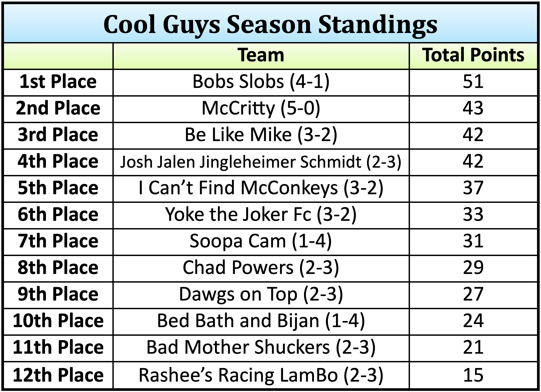Click the 51 total points value
The image size is (541, 392).
click(x=473, y=82)
